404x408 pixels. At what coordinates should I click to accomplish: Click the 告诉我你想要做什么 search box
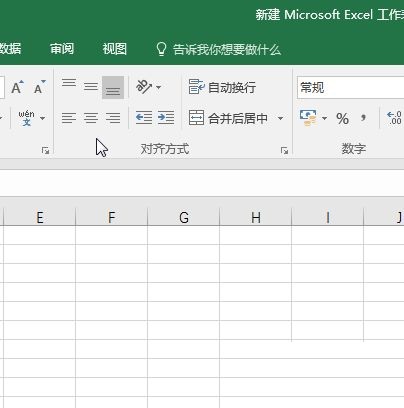point(227,49)
